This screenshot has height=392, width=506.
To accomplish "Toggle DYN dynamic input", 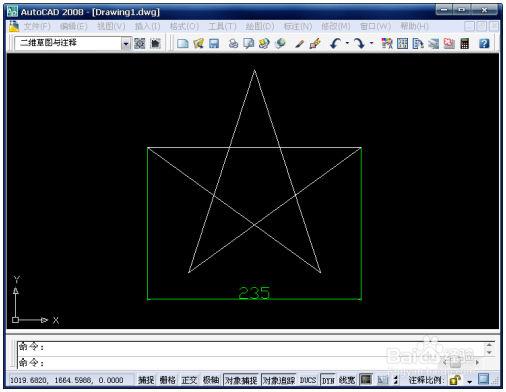I will (328, 380).
